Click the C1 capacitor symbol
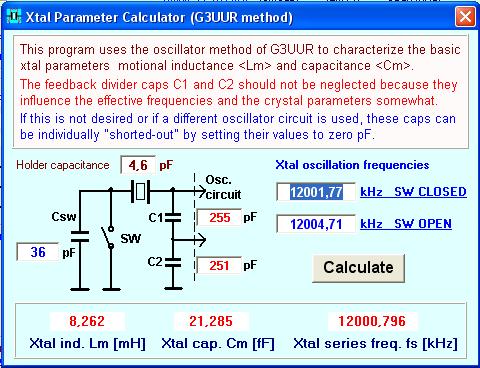 pos(173,217)
